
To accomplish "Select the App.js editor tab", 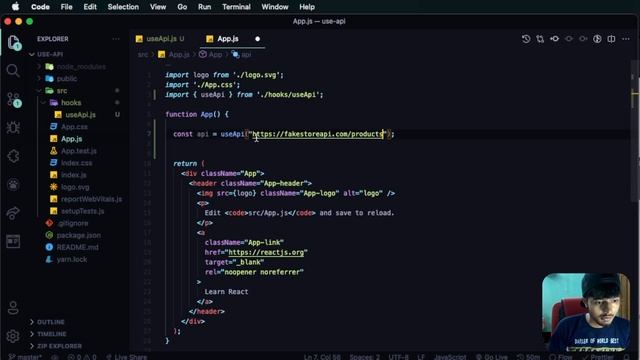I will click(x=228, y=39).
